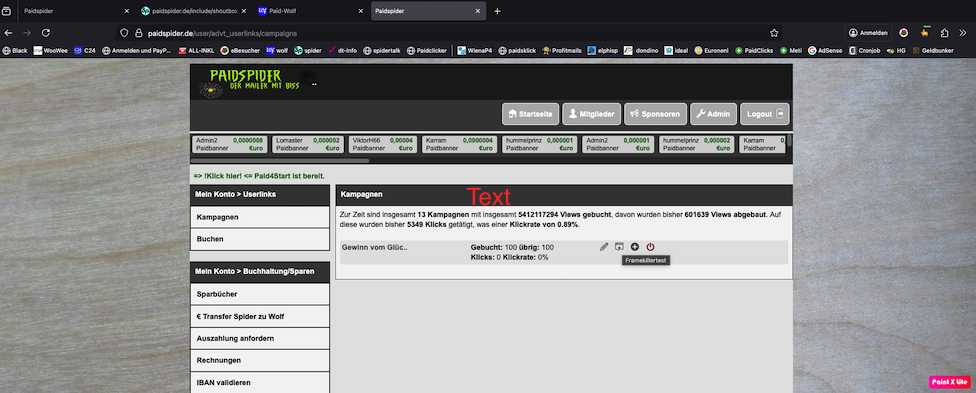Open the C24 bookmark

click(84, 50)
